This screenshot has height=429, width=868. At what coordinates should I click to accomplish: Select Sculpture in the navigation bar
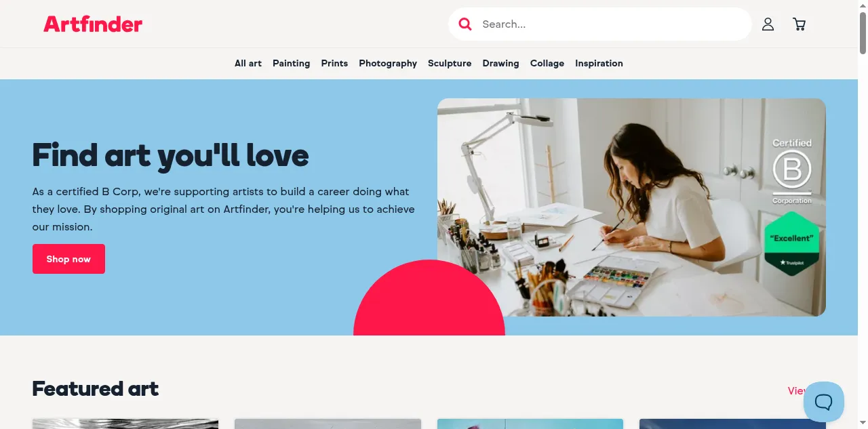pos(450,63)
